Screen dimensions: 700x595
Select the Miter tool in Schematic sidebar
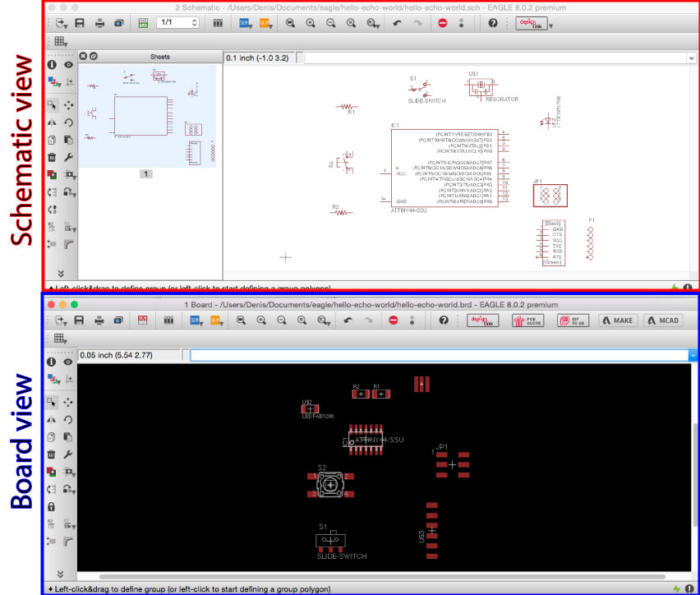pos(68,244)
